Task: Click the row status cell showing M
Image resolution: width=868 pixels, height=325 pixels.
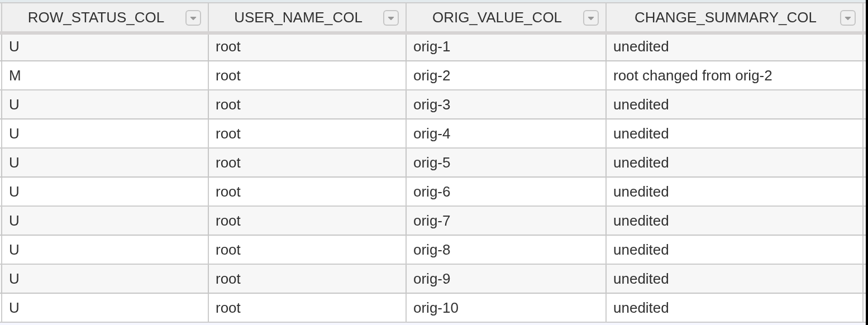Action: (x=105, y=75)
